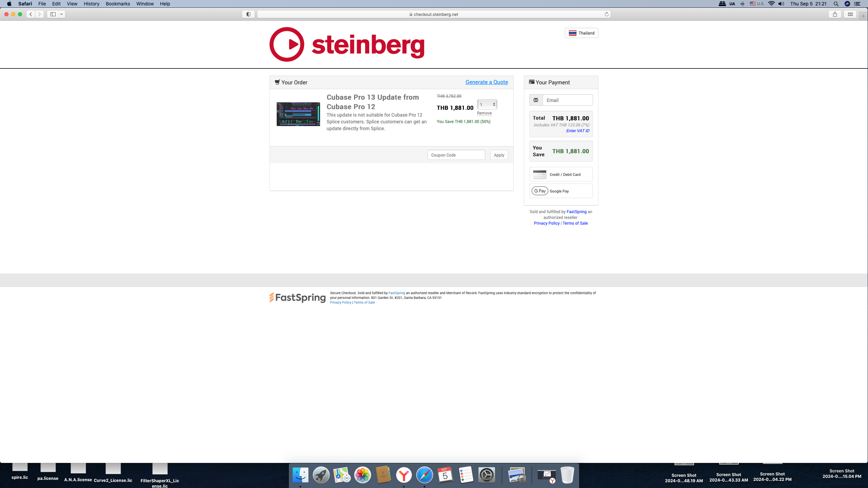Select spire.lic file on desktop
The image size is (868, 488).
(x=20, y=471)
